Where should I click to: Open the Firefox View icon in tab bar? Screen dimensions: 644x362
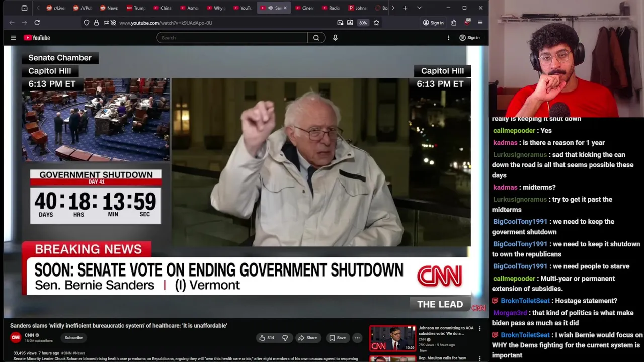24,8
